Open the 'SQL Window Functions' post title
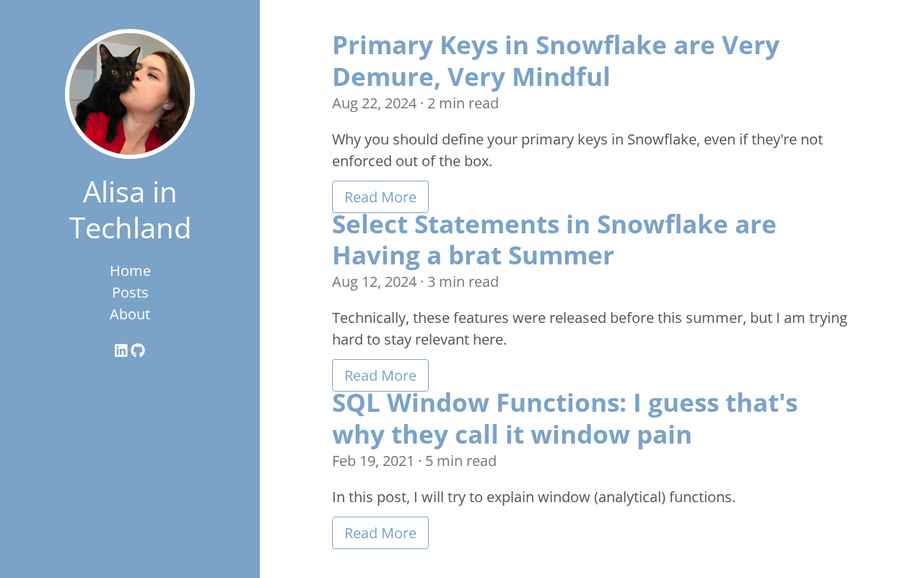The width and height of the screenshot is (924, 578). (x=565, y=418)
